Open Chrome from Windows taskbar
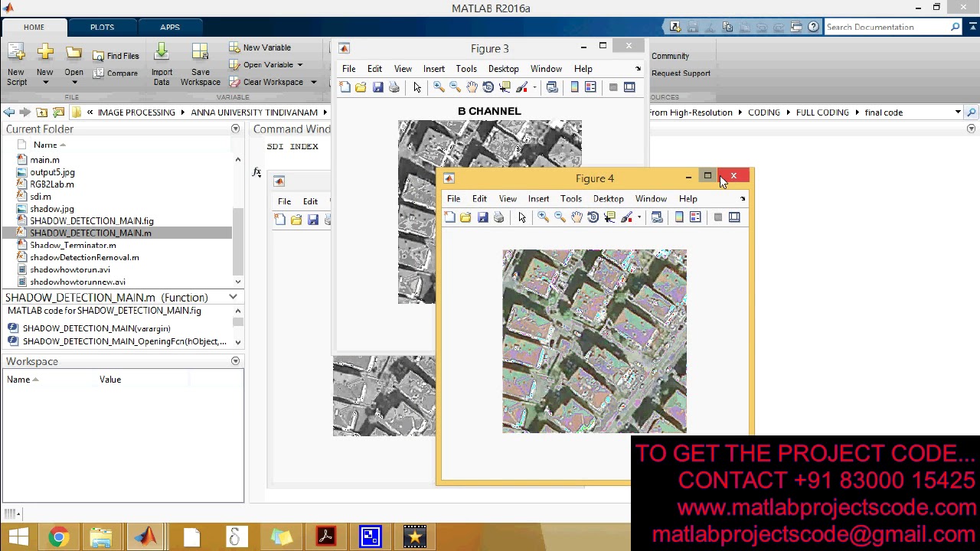This screenshot has width=980, height=551. pyautogui.click(x=58, y=537)
